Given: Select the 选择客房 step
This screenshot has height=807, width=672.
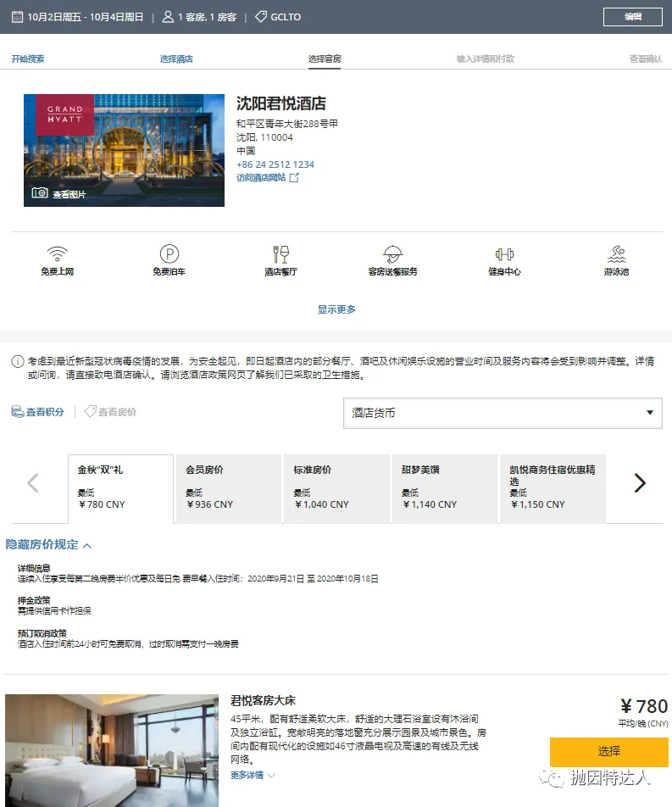Looking at the screenshot, I should [x=325, y=58].
